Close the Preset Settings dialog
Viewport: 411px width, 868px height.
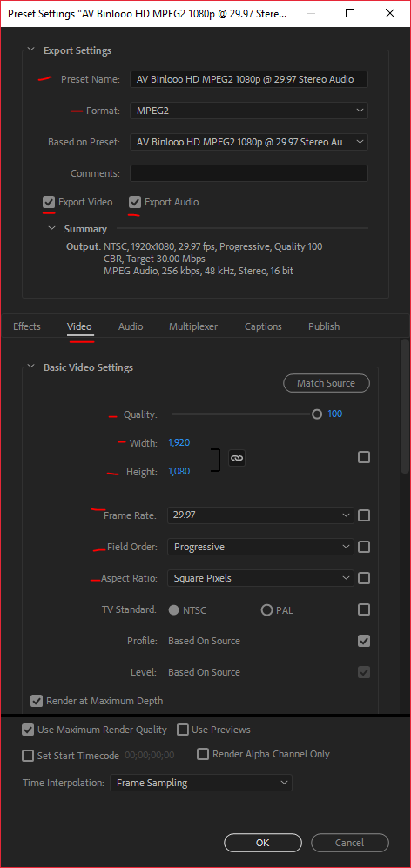coord(388,14)
